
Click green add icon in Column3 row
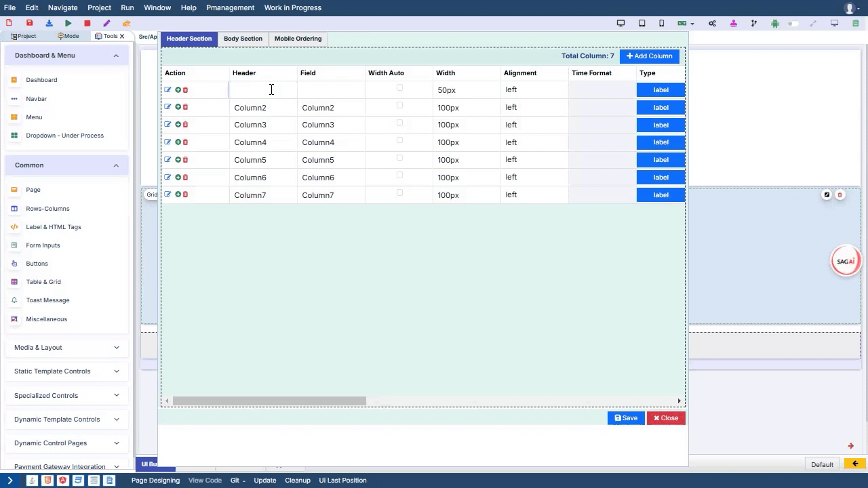[x=178, y=125]
